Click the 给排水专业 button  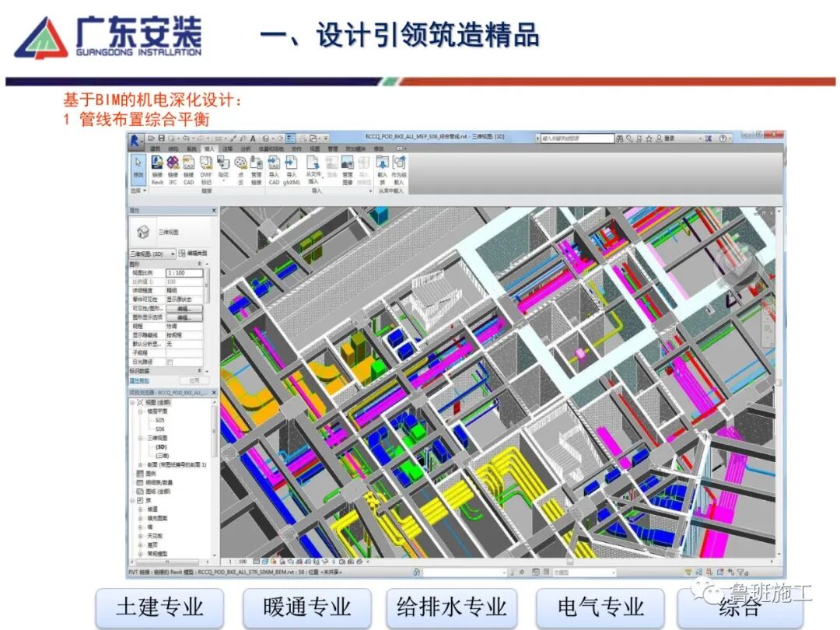(452, 607)
